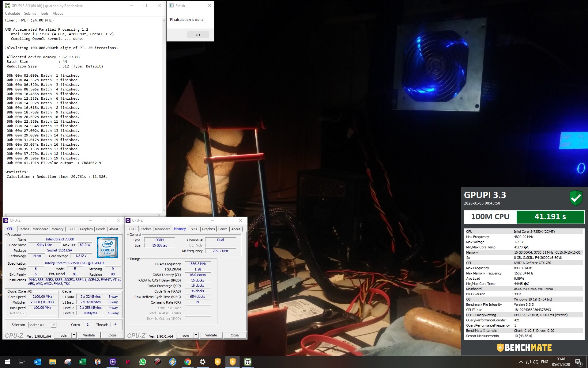Viewport: 588px width, 368px height.
Task: Open Windows Start menu
Action: 7,362
